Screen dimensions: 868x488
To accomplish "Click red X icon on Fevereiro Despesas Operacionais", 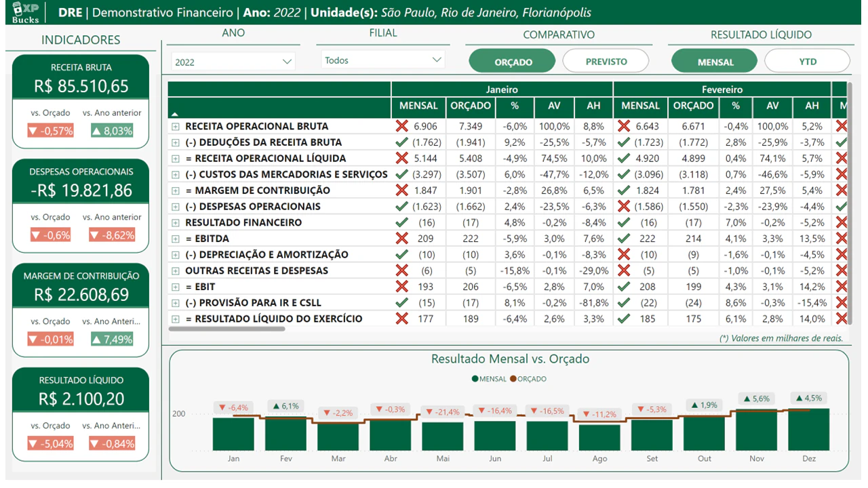I will pos(624,206).
